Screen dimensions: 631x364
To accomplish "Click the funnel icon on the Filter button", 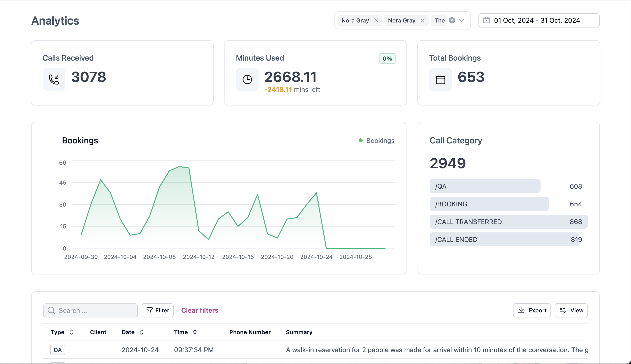I will (149, 310).
